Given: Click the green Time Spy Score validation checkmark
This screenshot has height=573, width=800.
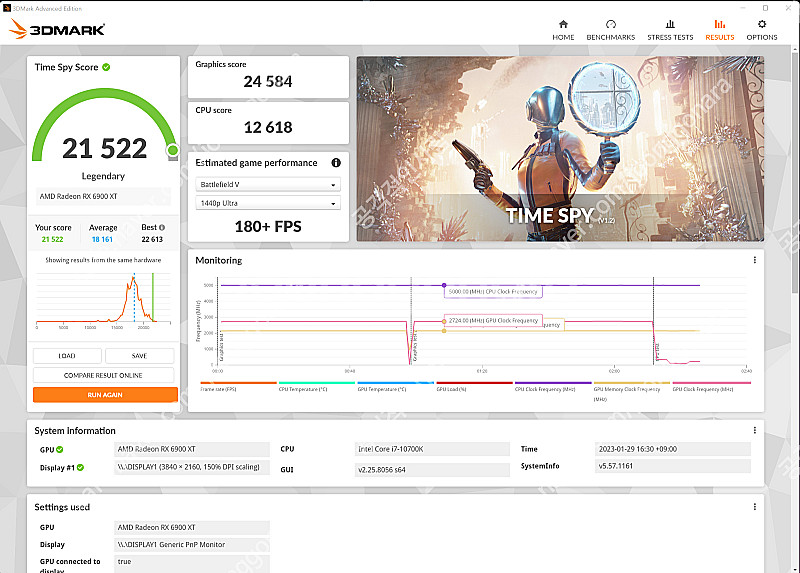Looking at the screenshot, I should tap(106, 67).
